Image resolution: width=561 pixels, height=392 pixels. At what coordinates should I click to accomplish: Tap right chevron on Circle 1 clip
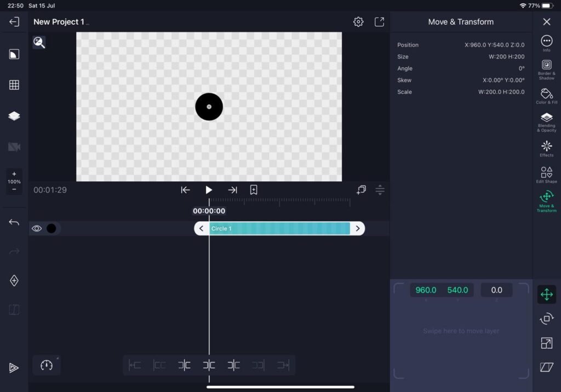coord(357,228)
